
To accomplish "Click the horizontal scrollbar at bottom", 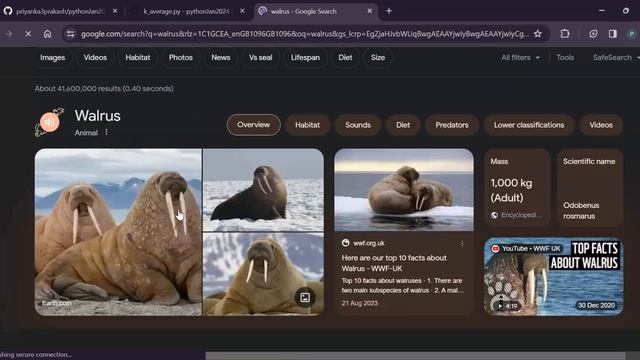I will coord(415,356).
